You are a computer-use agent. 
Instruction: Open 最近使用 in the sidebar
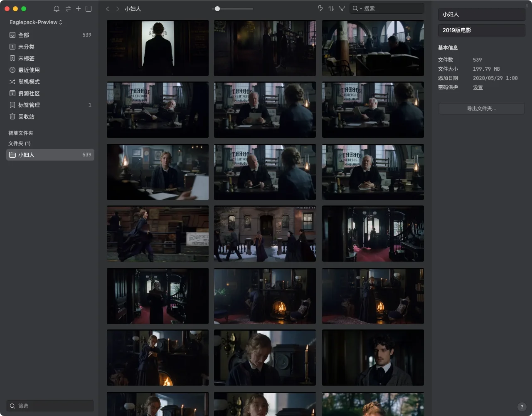tap(50, 70)
